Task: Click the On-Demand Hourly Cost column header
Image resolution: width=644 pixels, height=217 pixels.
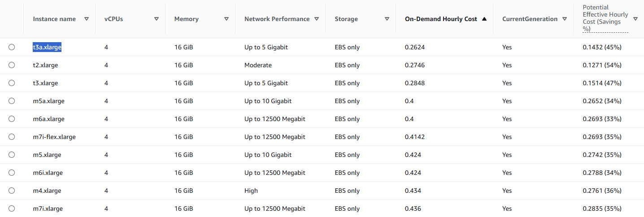Action: point(441,19)
